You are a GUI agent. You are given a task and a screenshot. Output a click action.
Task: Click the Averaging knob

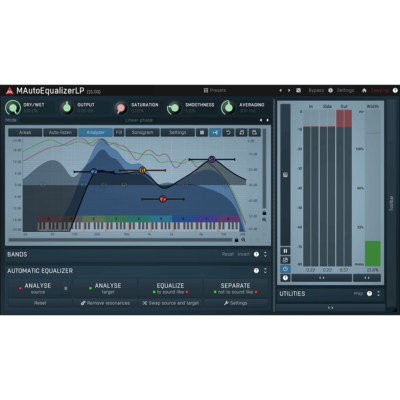point(228,108)
